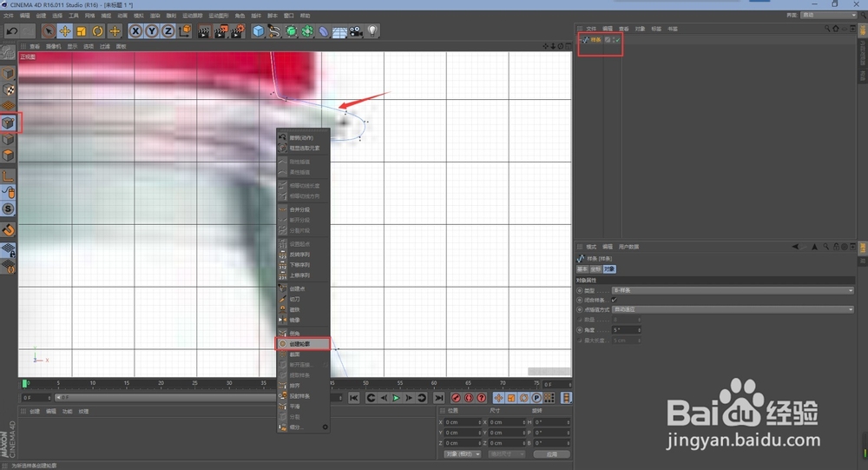Switch to the 坐标 attribute tab
The width and height of the screenshot is (868, 470).
pyautogui.click(x=595, y=268)
